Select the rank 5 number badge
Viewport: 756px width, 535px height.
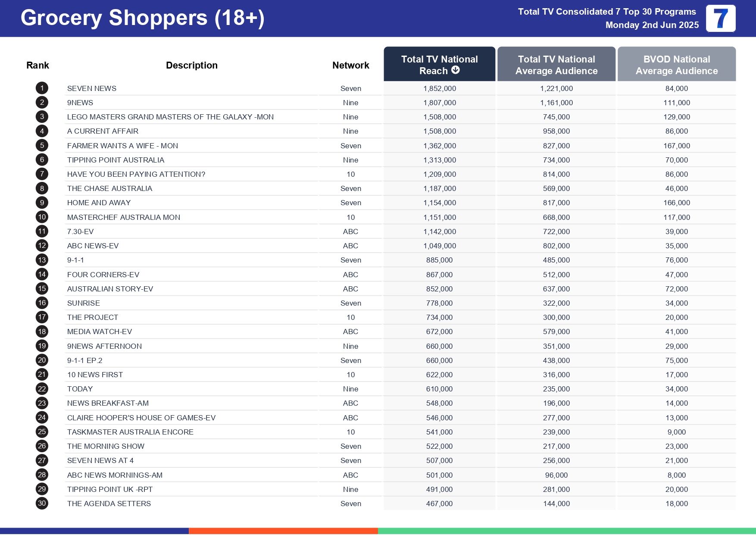[x=42, y=146]
